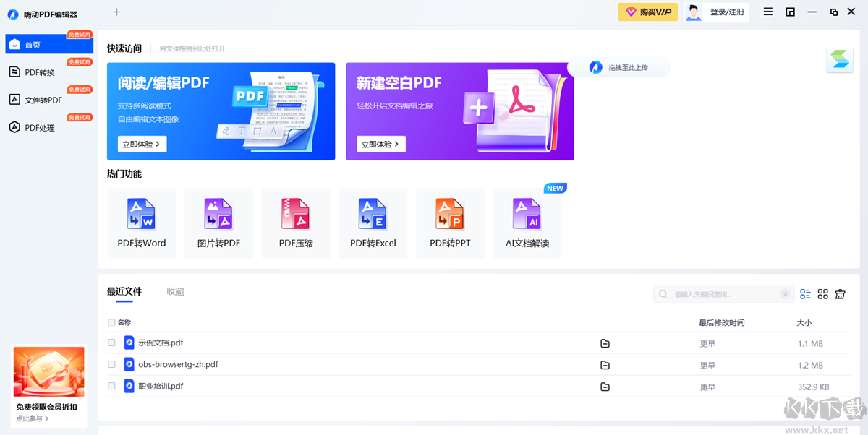This screenshot has height=435, width=868.
Task: Open the hamburger main menu
Action: [767, 12]
